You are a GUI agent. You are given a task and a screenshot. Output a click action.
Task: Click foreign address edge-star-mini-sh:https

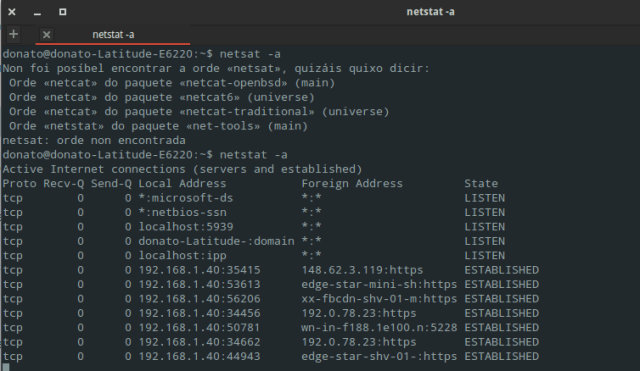pos(379,284)
